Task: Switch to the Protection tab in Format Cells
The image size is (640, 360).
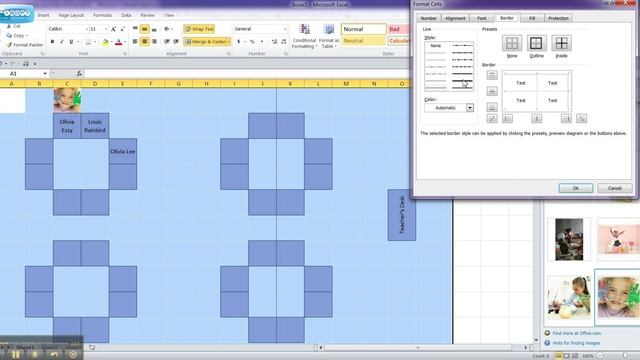Action: tap(558, 18)
